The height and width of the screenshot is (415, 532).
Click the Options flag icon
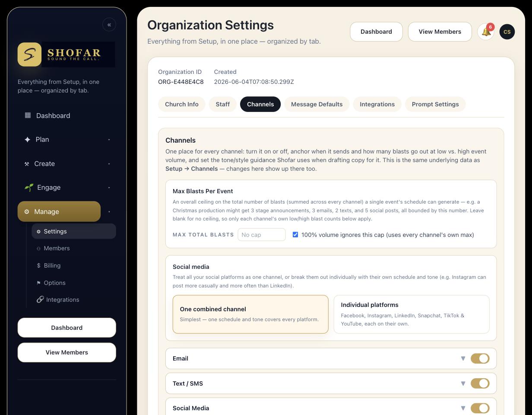tap(39, 283)
